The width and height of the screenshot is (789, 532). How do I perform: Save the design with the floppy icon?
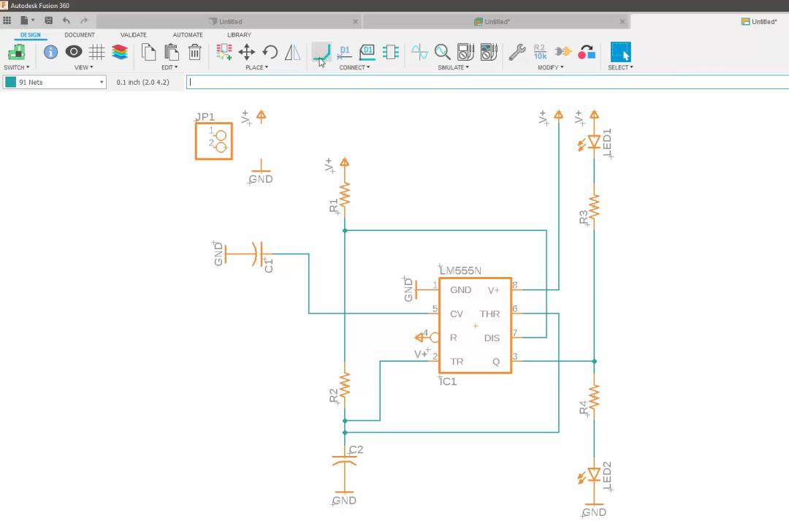[x=49, y=20]
